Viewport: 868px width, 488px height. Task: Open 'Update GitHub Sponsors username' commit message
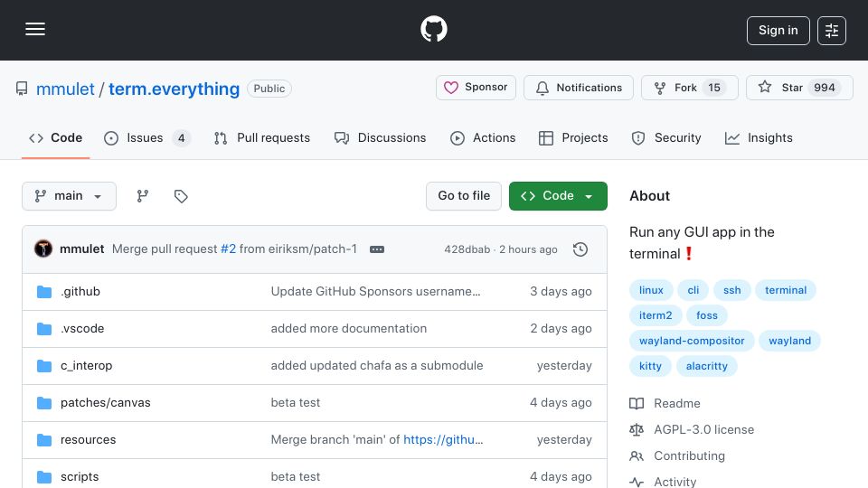(376, 292)
